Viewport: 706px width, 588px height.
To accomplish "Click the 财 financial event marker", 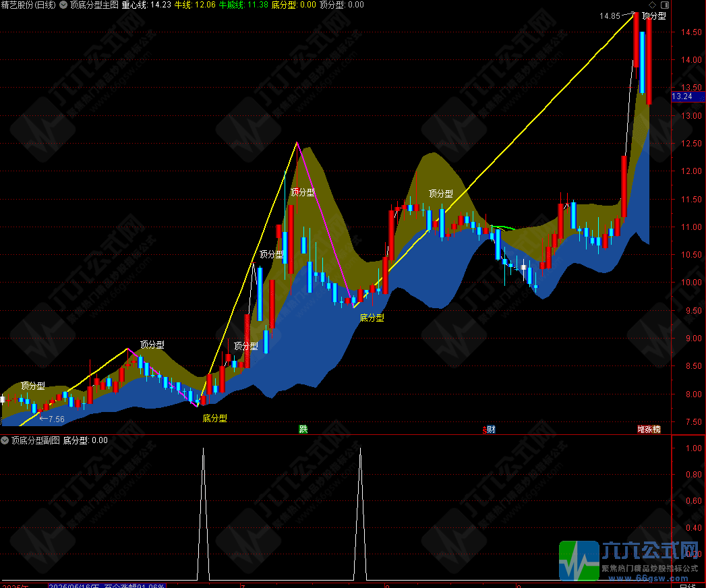I will click(x=490, y=429).
